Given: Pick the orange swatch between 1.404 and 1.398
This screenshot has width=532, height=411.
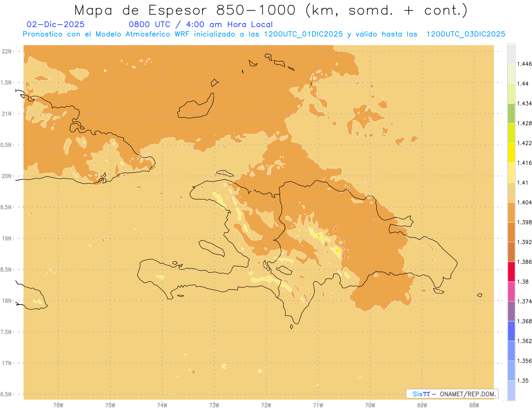Looking at the screenshot, I should coord(511,212).
